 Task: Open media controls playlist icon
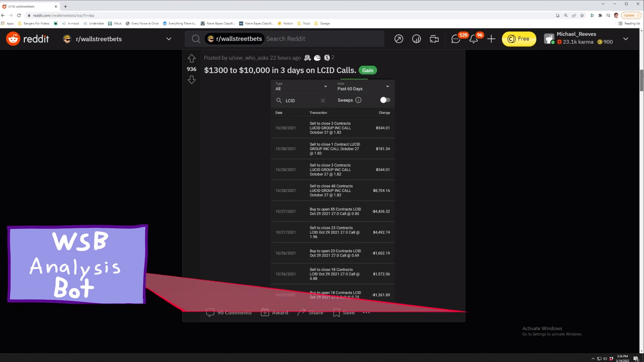pos(608,15)
